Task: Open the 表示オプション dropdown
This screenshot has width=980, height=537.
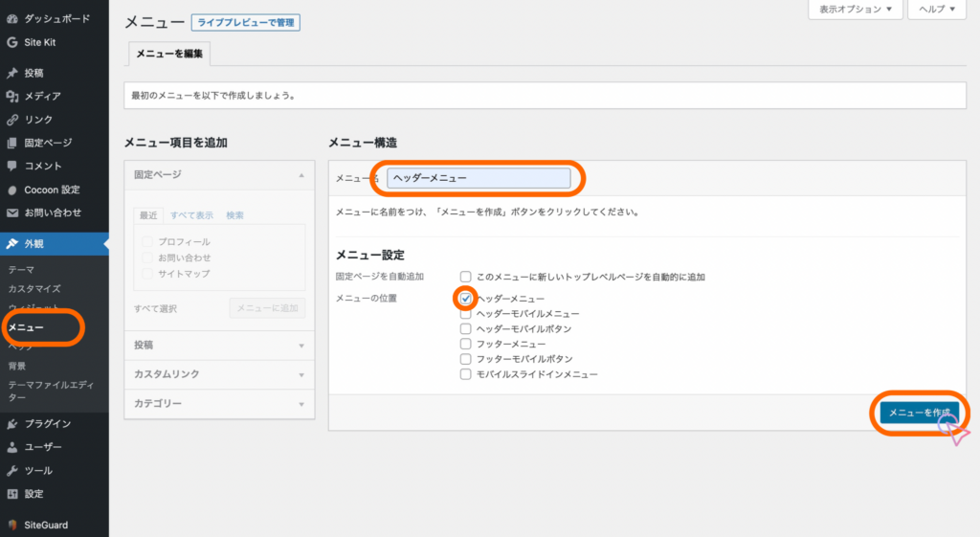Action: click(x=856, y=10)
